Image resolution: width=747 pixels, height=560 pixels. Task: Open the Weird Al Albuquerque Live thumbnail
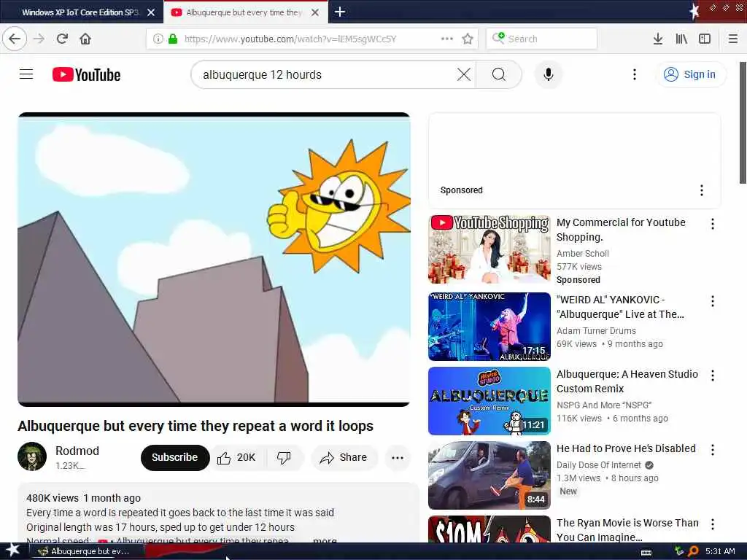pos(489,327)
